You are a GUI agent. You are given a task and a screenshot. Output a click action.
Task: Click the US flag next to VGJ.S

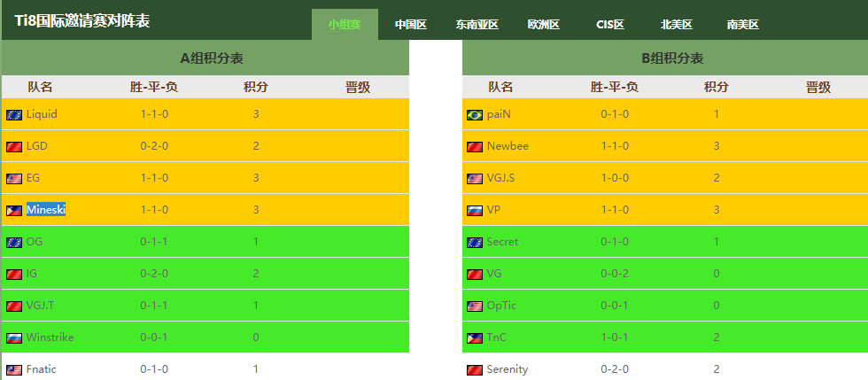[x=475, y=179]
